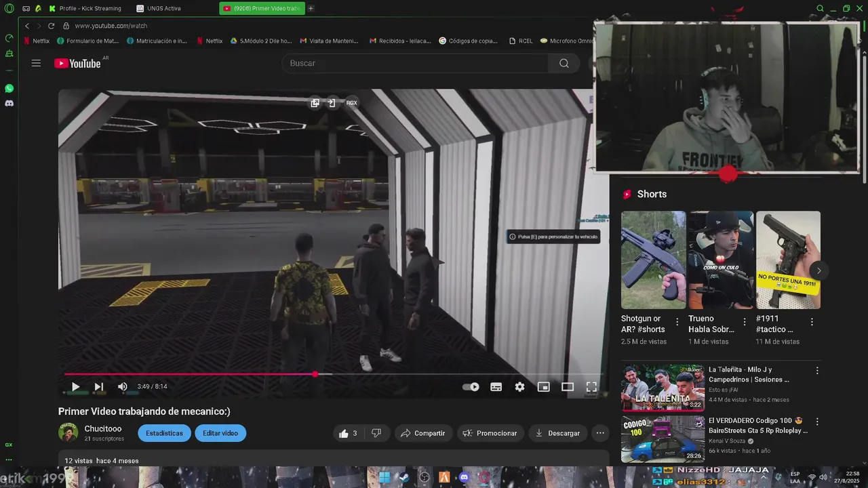Go to the YouTube home logo
868x488 pixels.
[77, 63]
